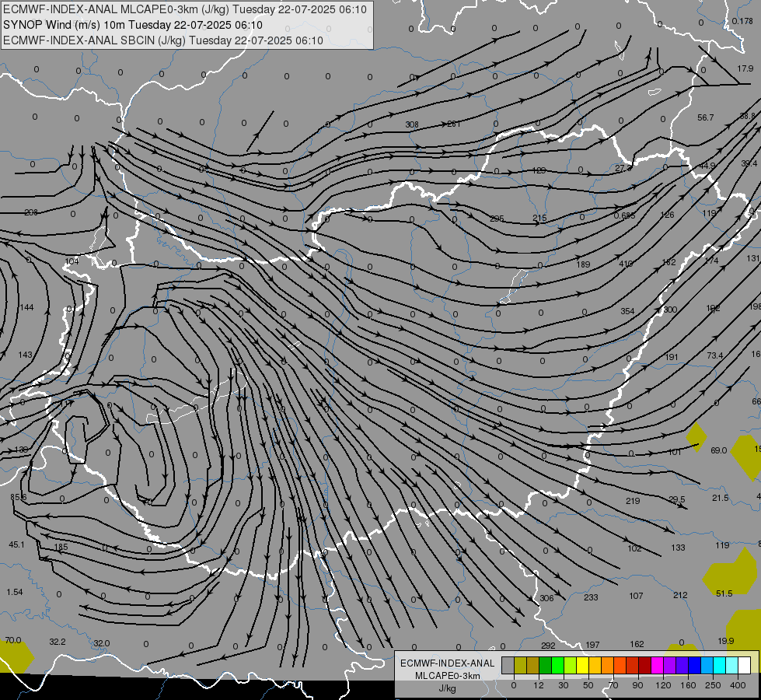This screenshot has width=761, height=700.
Task: Click the 56.7 data value
Action: coord(705,117)
